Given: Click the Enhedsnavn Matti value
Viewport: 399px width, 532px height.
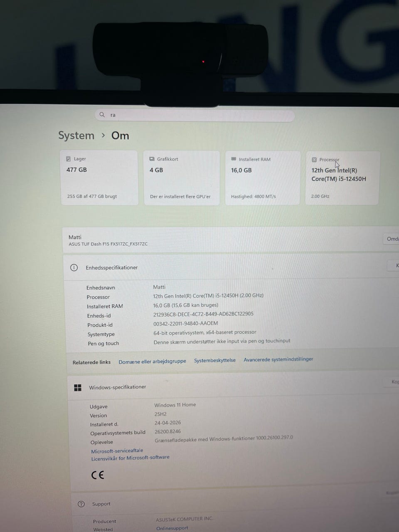Looking at the screenshot, I should coord(159,287).
